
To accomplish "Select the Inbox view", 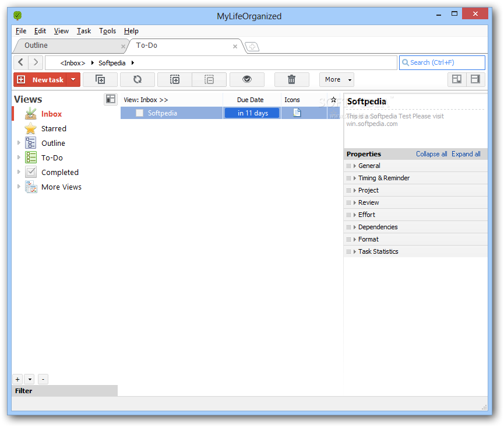I will click(x=51, y=114).
